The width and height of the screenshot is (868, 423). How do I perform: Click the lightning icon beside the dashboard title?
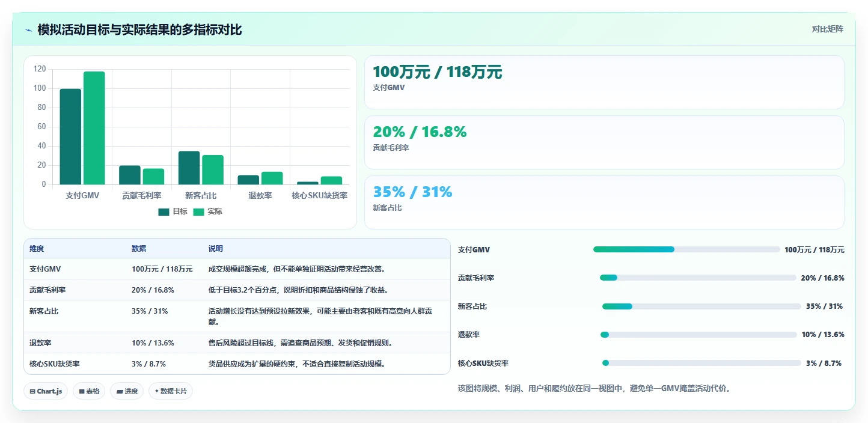[29, 30]
